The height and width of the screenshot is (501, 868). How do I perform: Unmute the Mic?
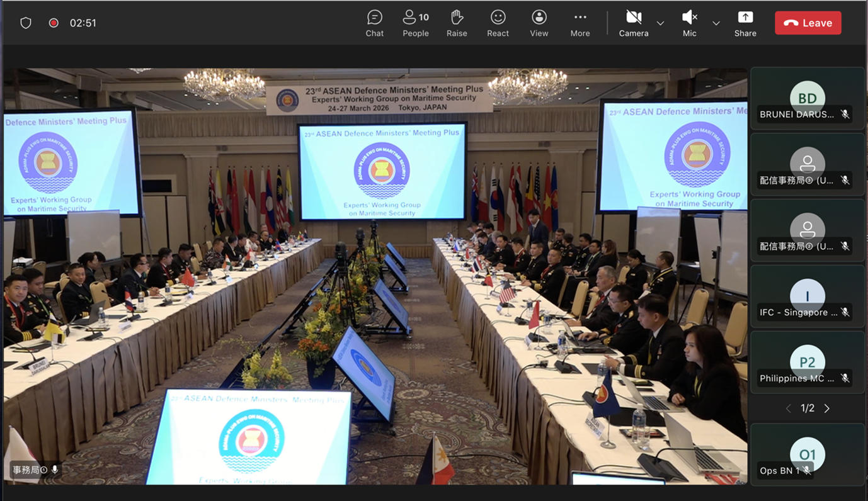coord(689,23)
